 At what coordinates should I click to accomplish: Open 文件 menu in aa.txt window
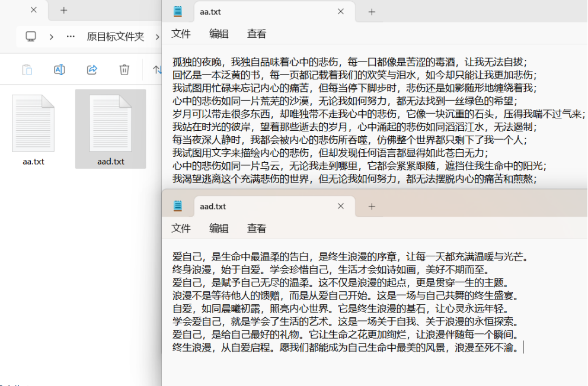[x=181, y=34]
